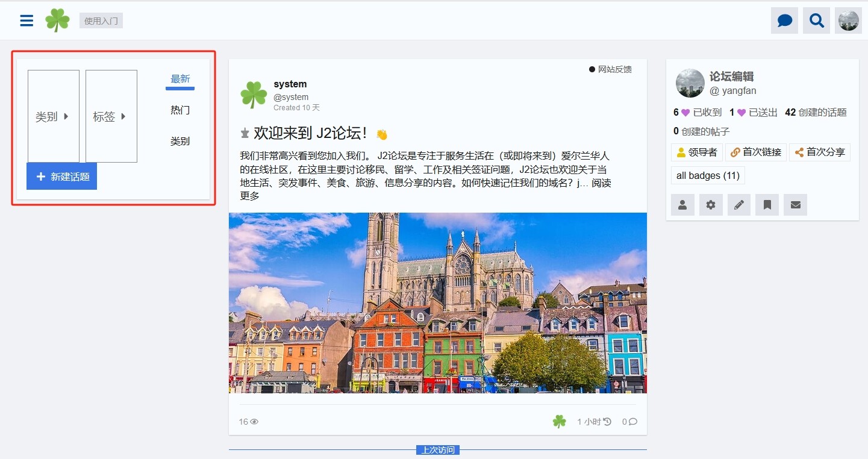Open the 欢迎来到 J2论坛 topic title
Viewport: 868px width, 459px height.
[310, 133]
